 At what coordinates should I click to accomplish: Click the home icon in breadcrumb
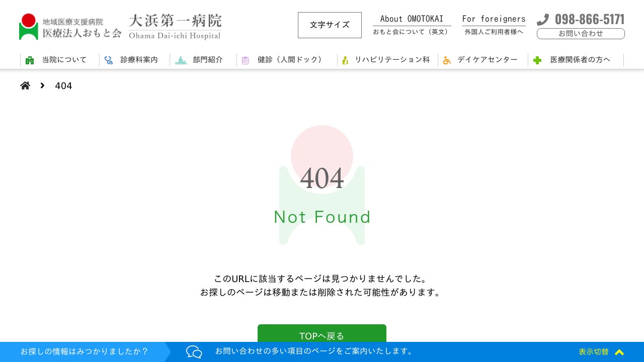pyautogui.click(x=25, y=85)
